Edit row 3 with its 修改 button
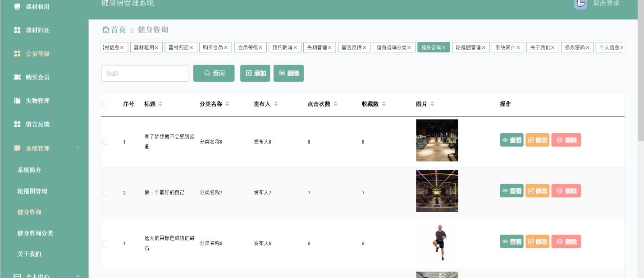Image resolution: width=644 pixels, height=278 pixels. [537, 241]
